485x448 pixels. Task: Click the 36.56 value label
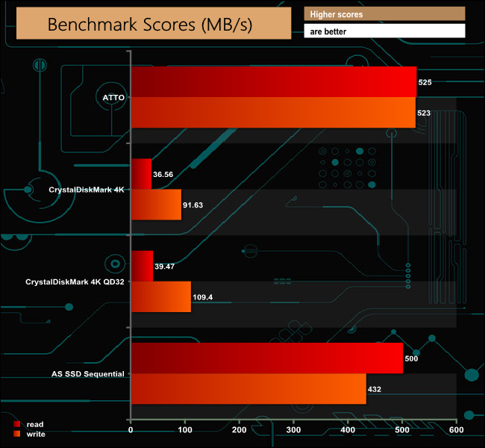(x=163, y=174)
